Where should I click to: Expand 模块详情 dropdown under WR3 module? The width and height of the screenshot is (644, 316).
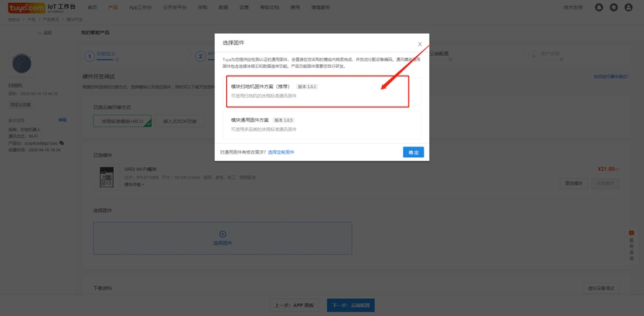pos(134,184)
